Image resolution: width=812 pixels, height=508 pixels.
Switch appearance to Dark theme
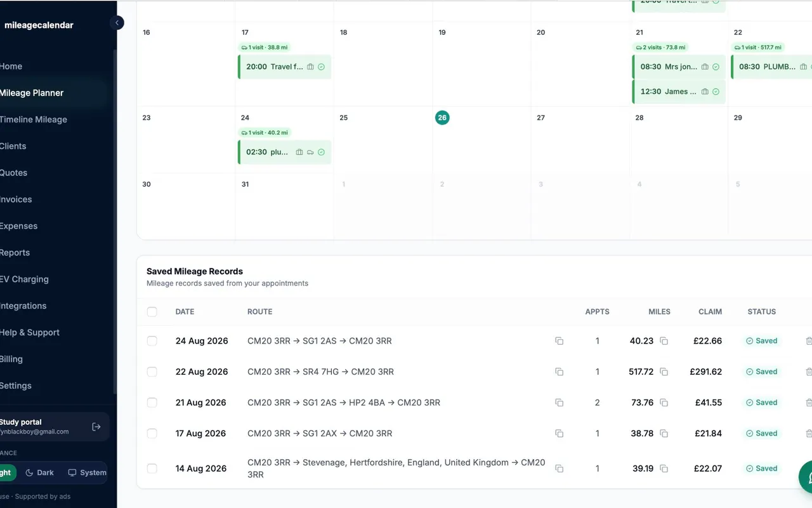[39, 473]
